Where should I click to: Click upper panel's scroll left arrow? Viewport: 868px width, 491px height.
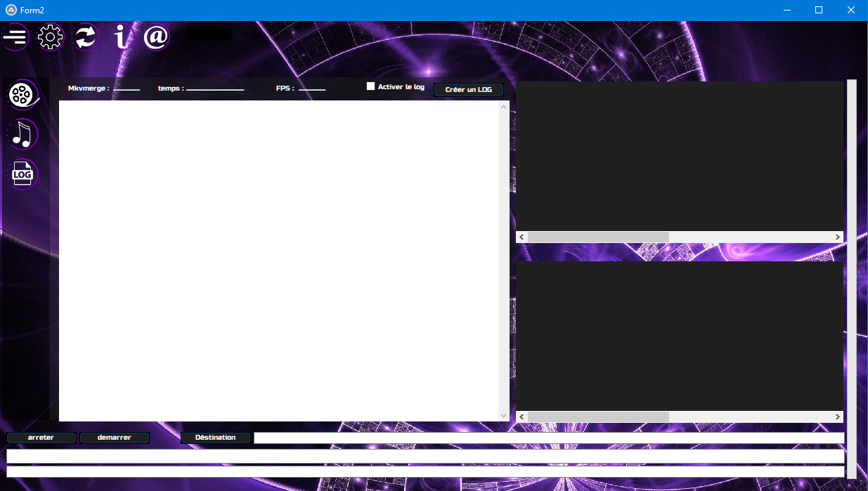click(522, 237)
